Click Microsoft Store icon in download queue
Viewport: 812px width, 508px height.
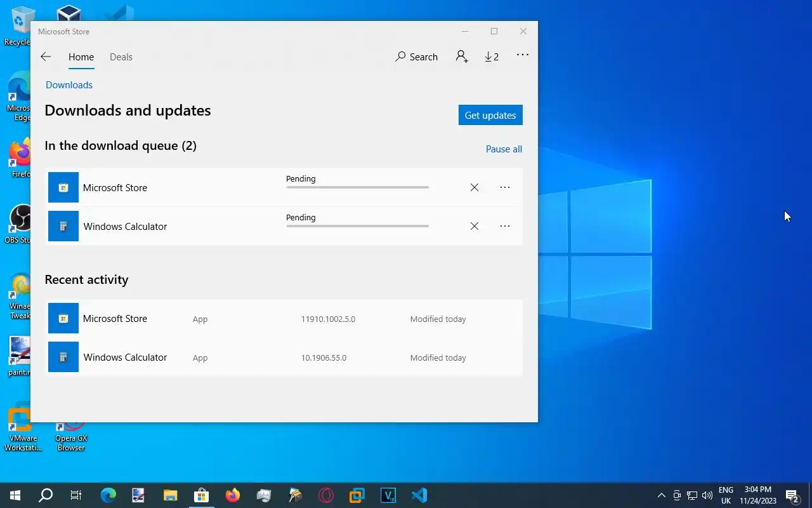coord(63,187)
